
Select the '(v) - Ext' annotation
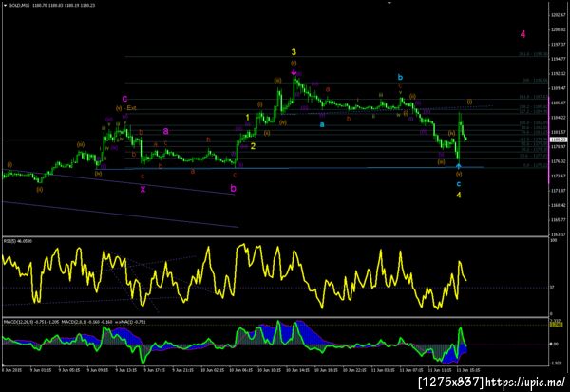pos(125,108)
